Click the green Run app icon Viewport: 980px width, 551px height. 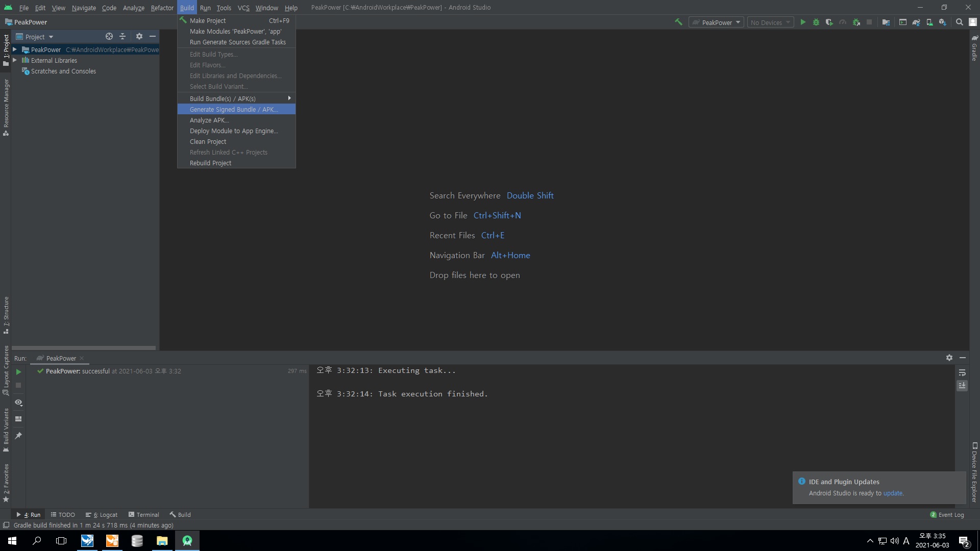[803, 22]
